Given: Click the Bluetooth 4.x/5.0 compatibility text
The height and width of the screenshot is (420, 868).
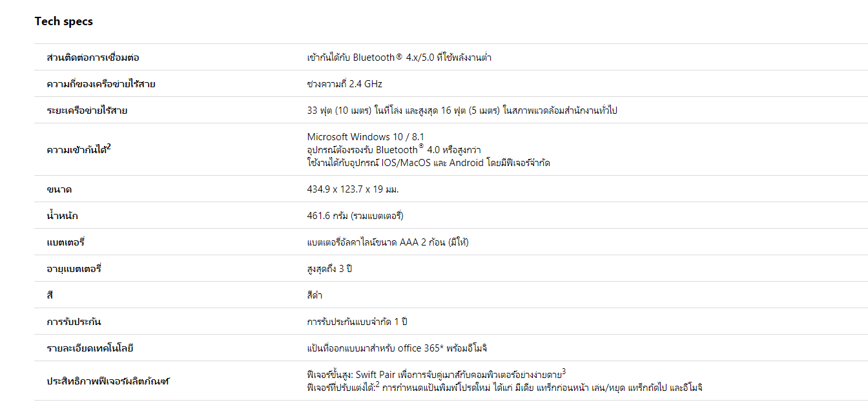Looking at the screenshot, I should point(399,58).
